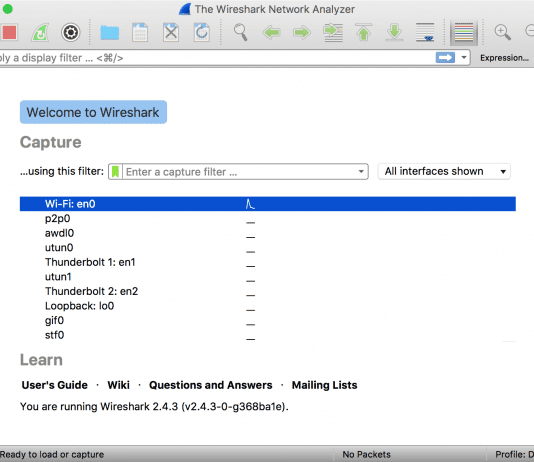Image resolution: width=534 pixels, height=462 pixels.
Task: Jump to first packet icon
Action: (364, 33)
